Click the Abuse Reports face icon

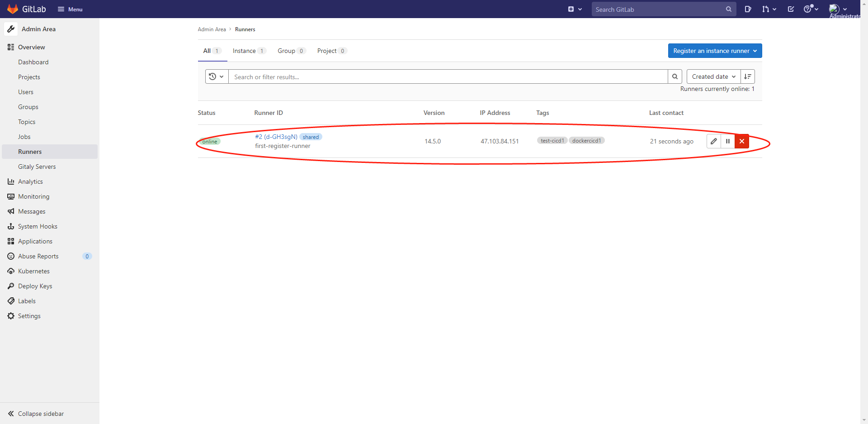coord(11,256)
